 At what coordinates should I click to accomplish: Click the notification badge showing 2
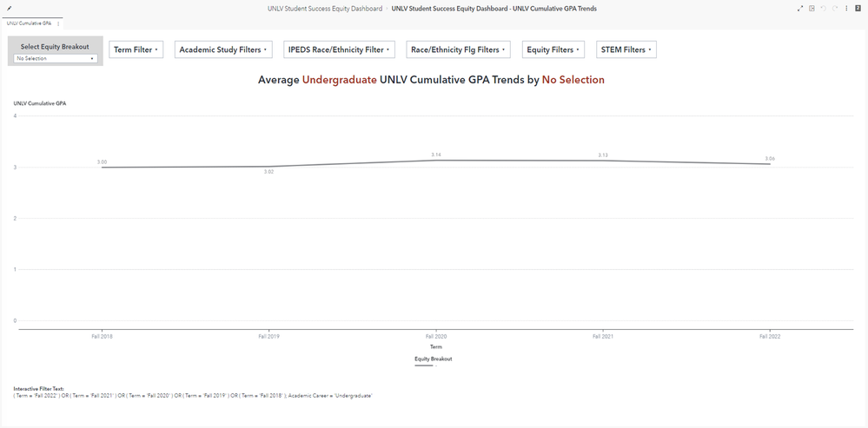tap(858, 9)
